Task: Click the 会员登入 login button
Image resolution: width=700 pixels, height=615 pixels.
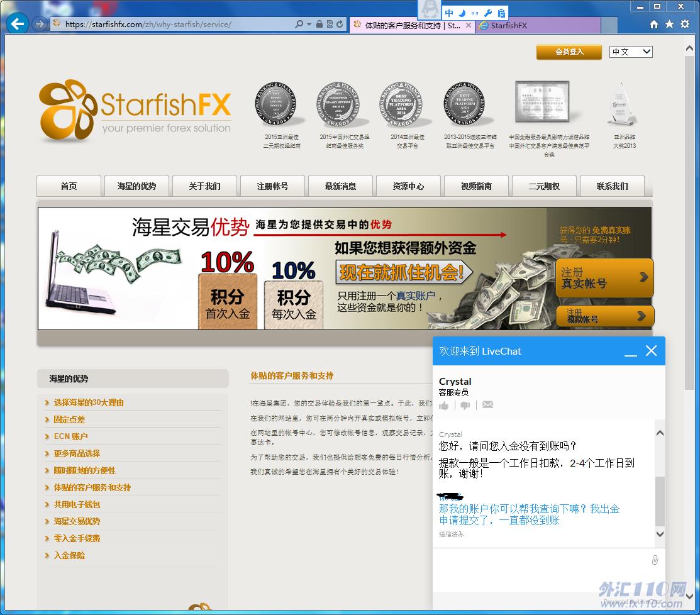Action: [x=569, y=52]
